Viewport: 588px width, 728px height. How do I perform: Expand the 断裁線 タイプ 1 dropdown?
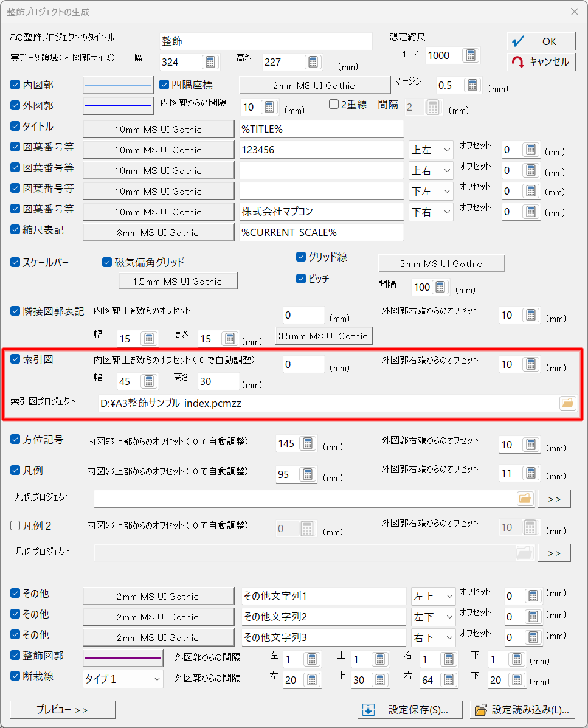pos(123,679)
